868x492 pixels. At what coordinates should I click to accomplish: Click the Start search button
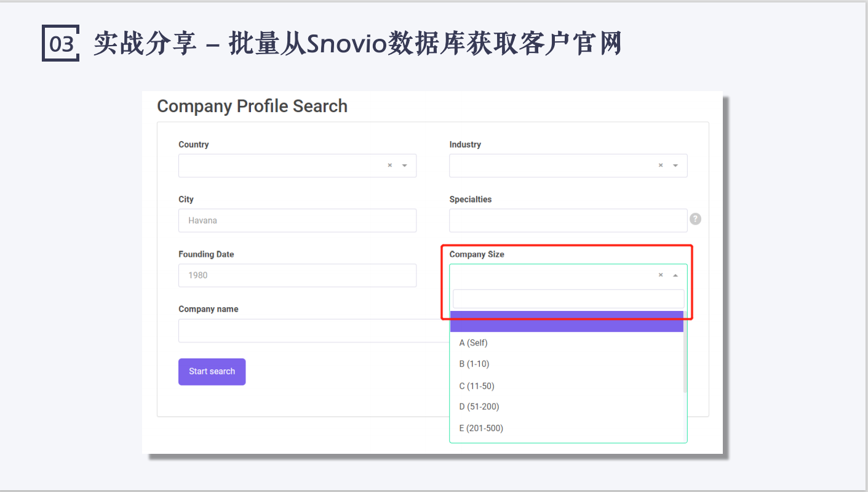[x=212, y=372]
